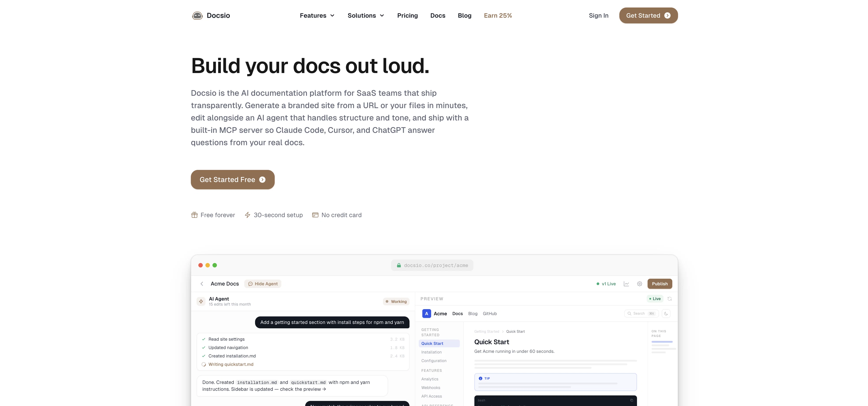Click the magnifier icon in the Search field
This screenshot has width=868, height=406.
(629, 314)
